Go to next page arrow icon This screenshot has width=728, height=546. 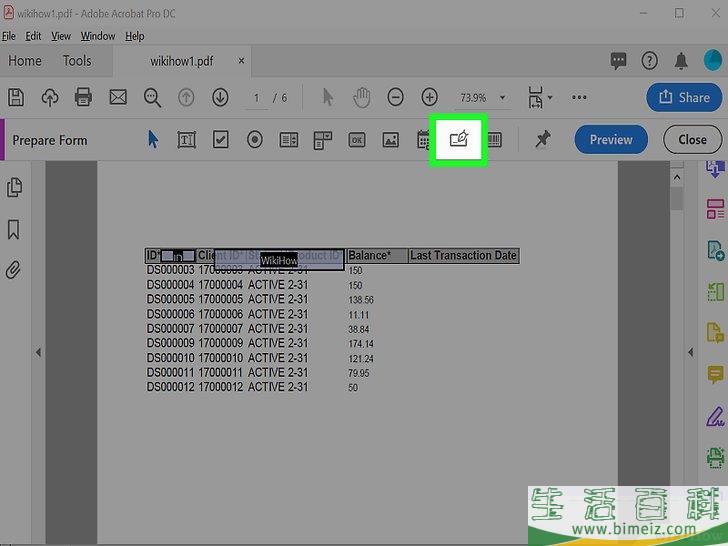coord(220,98)
